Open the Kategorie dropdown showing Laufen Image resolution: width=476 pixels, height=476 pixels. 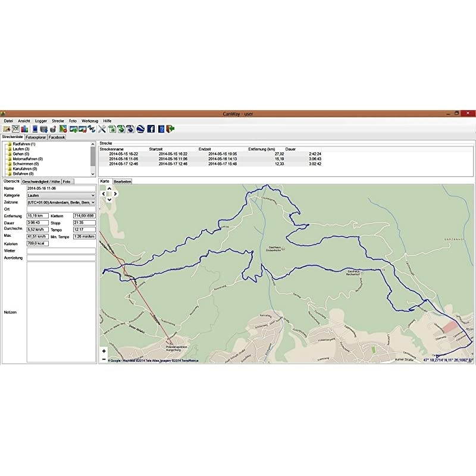(x=61, y=195)
